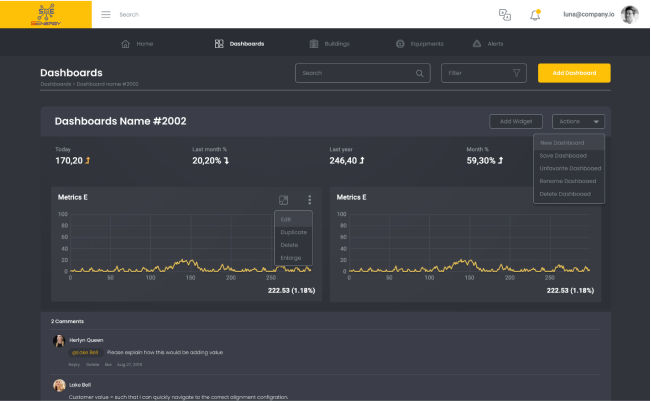Open the hamburger menu icon
The width and height of the screenshot is (651, 401).
[106, 15]
